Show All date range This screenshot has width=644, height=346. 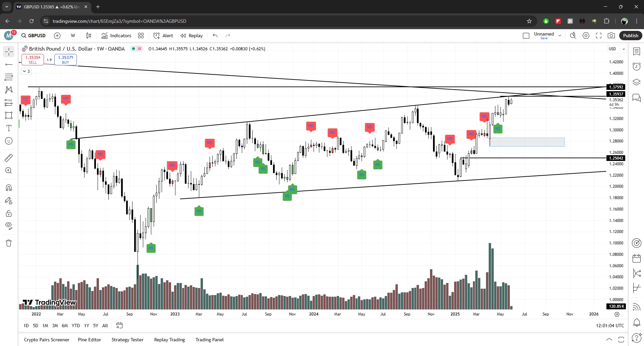(x=105, y=326)
